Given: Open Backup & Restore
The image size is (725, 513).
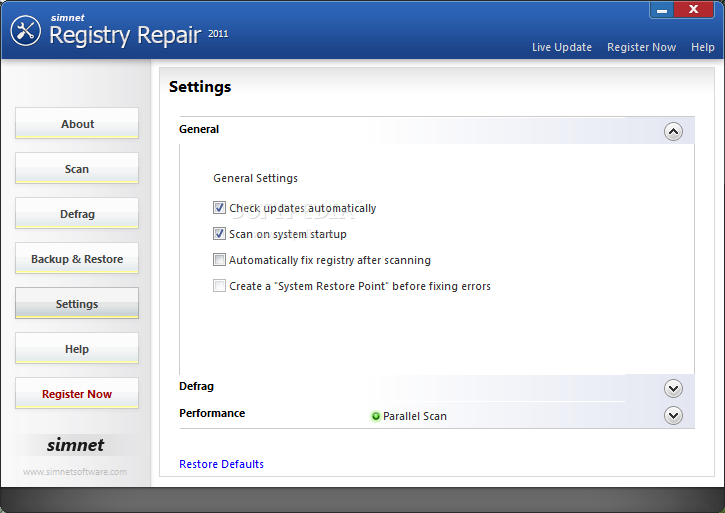Looking at the screenshot, I should coord(77,258).
